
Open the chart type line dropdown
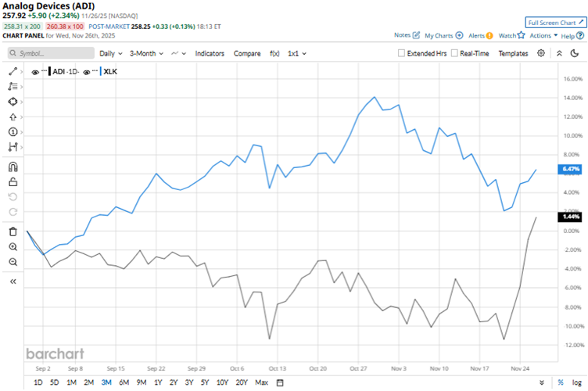[x=178, y=54]
